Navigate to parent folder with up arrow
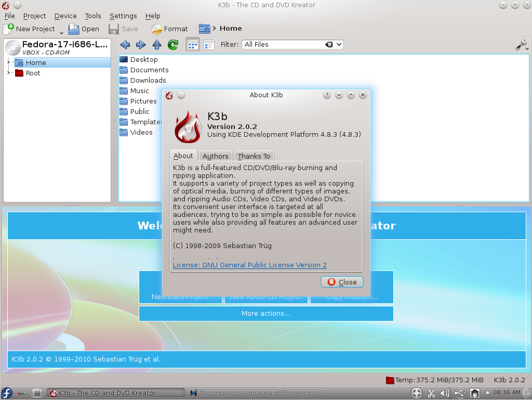Viewport: 532px width, 400px height. (157, 45)
